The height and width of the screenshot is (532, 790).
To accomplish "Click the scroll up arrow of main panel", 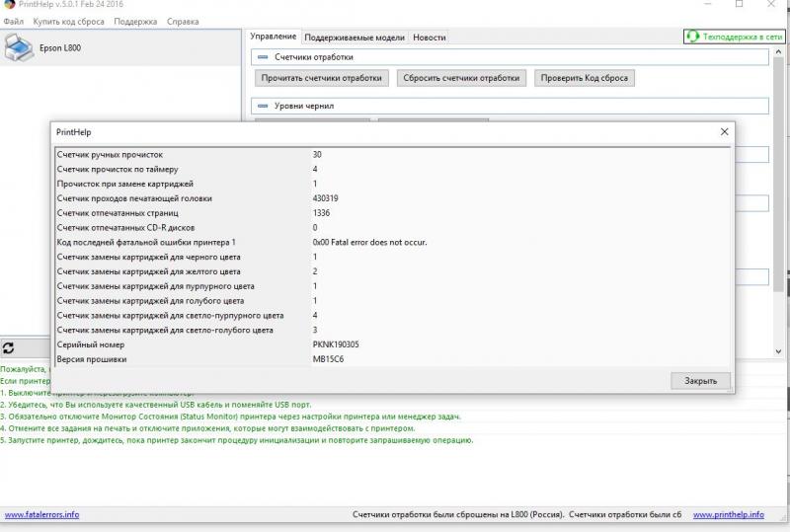I will [x=778, y=52].
